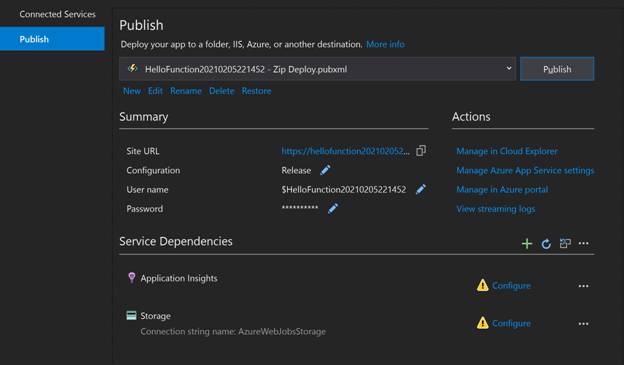Edit the Release configuration with the pencil icon
624x365 pixels.
tap(325, 170)
